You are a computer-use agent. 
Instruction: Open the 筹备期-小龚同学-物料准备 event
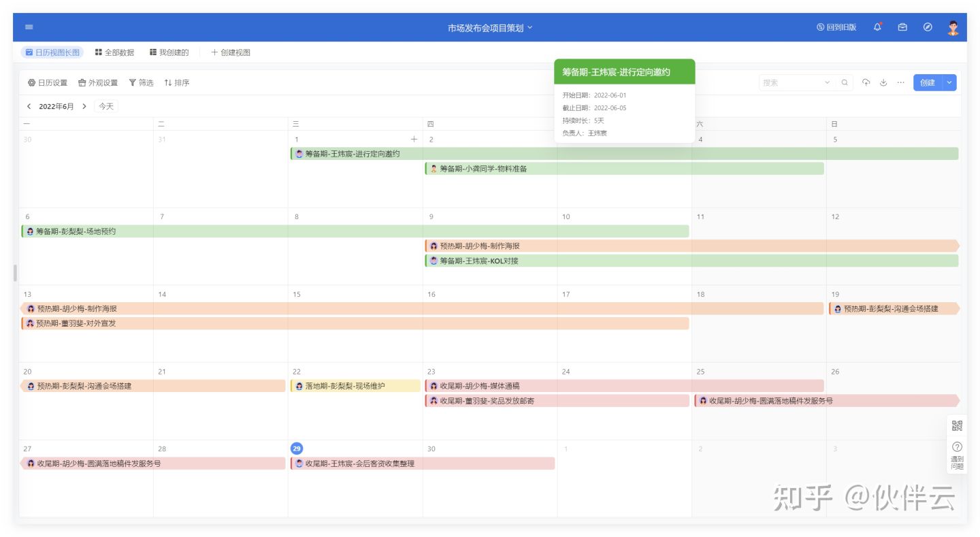tap(624, 168)
